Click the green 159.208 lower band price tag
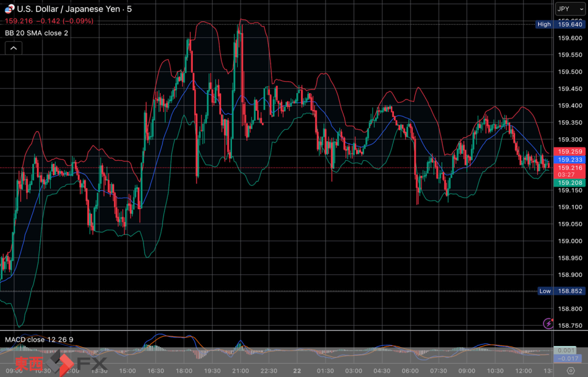The height and width of the screenshot is (377, 588). [568, 183]
